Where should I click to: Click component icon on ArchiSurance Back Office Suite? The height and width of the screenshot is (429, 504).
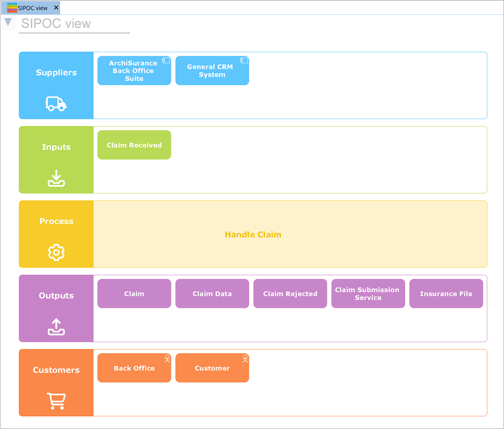[166, 60]
